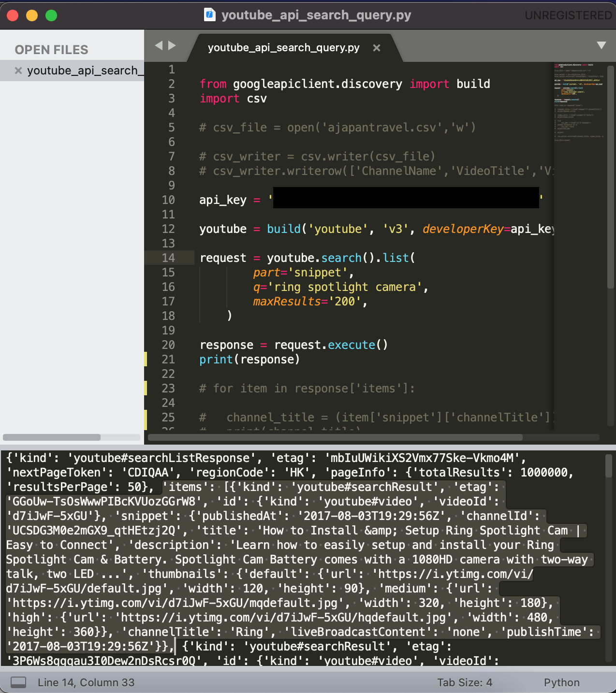This screenshot has height=693, width=616.
Task: Select youtube_api_search file in sidebar
Action: coord(85,71)
